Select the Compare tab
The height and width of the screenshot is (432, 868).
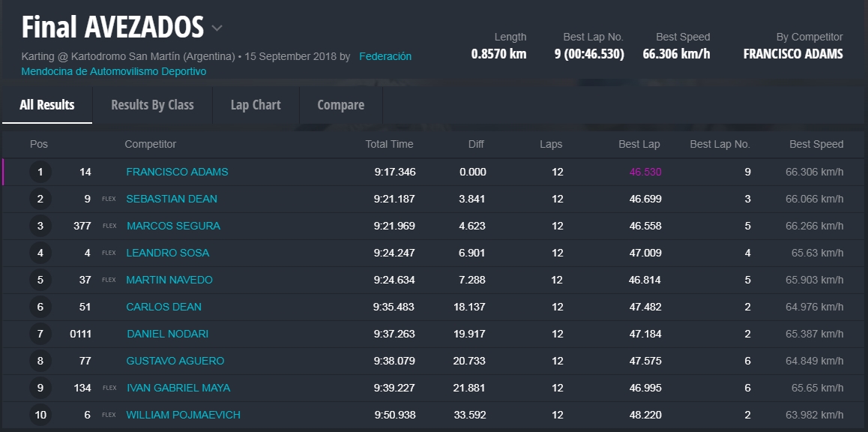(340, 105)
